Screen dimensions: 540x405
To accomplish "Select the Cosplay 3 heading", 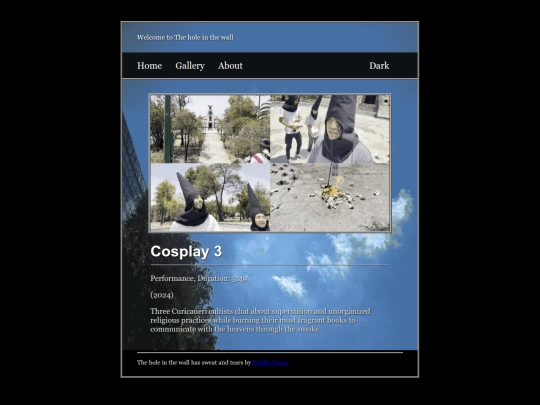I will (x=186, y=251).
